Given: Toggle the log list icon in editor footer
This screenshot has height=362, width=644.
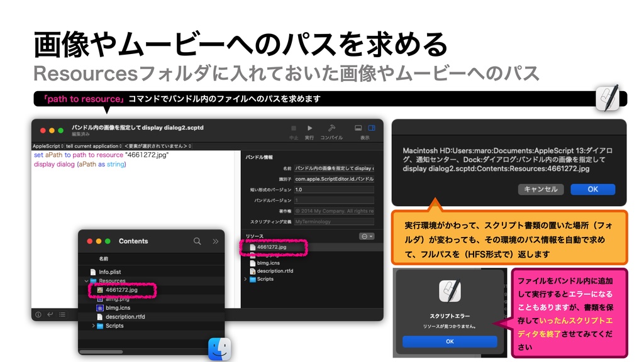Looking at the screenshot, I should pyautogui.click(x=62, y=315).
